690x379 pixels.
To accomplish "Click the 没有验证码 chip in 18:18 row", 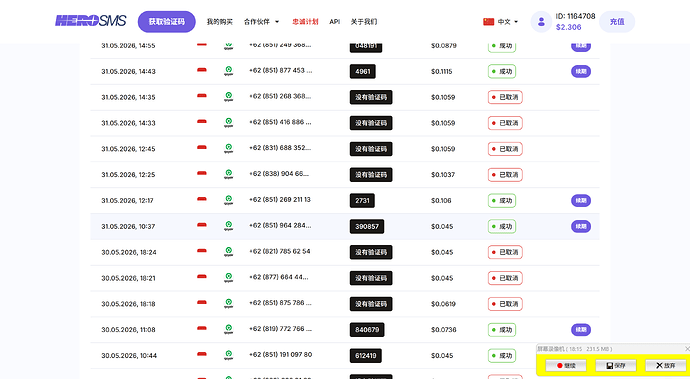I will 371,304.
